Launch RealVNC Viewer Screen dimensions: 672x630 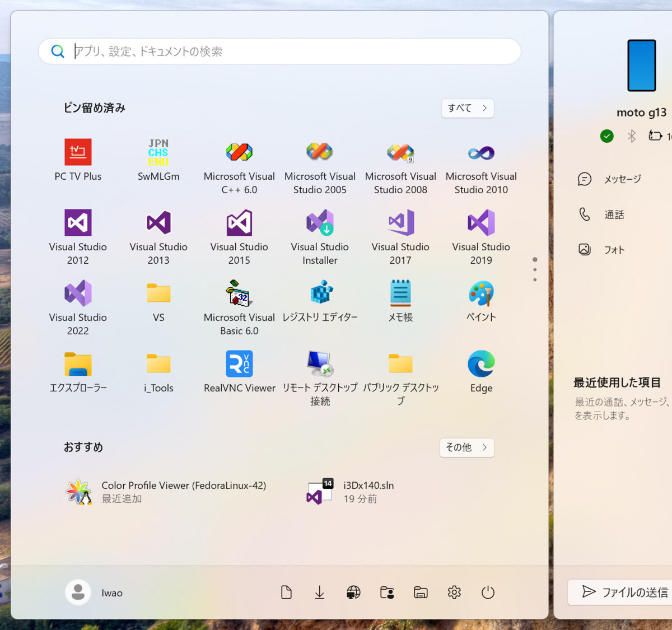[239, 372]
